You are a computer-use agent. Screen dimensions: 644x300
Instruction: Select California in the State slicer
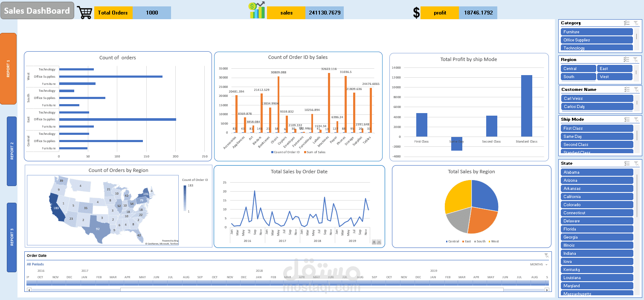[597, 196]
